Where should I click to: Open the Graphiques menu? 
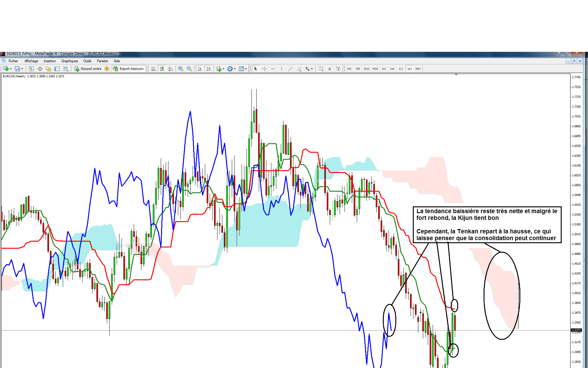pyautogui.click(x=70, y=61)
